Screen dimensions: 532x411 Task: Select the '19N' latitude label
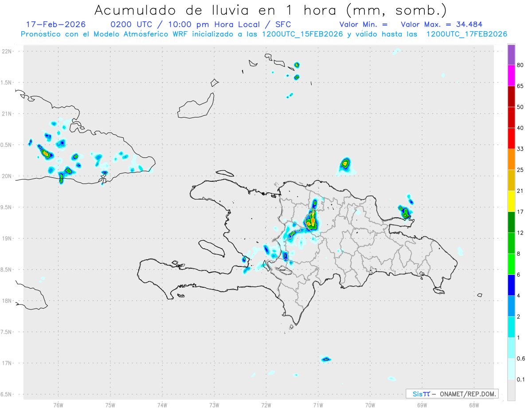(7, 238)
